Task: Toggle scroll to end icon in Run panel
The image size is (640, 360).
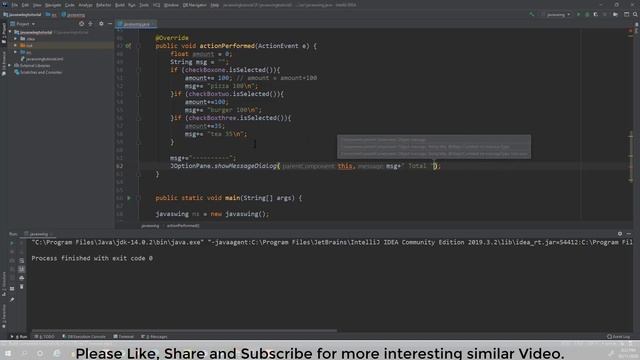Action: (22, 269)
